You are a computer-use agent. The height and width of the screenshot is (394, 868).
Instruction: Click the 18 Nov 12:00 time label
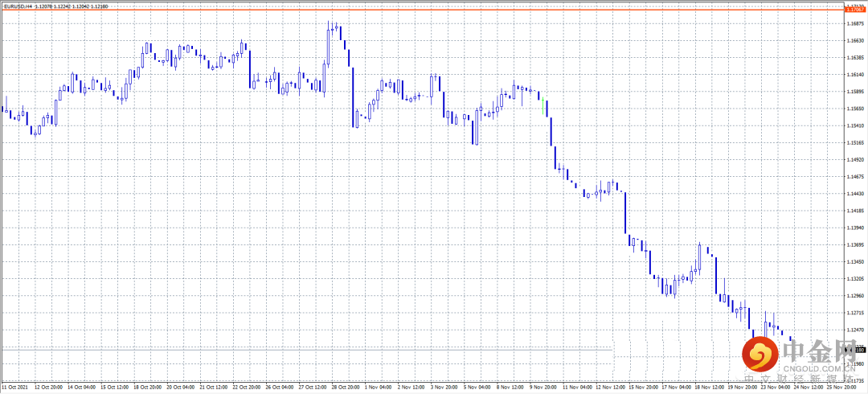(x=711, y=388)
